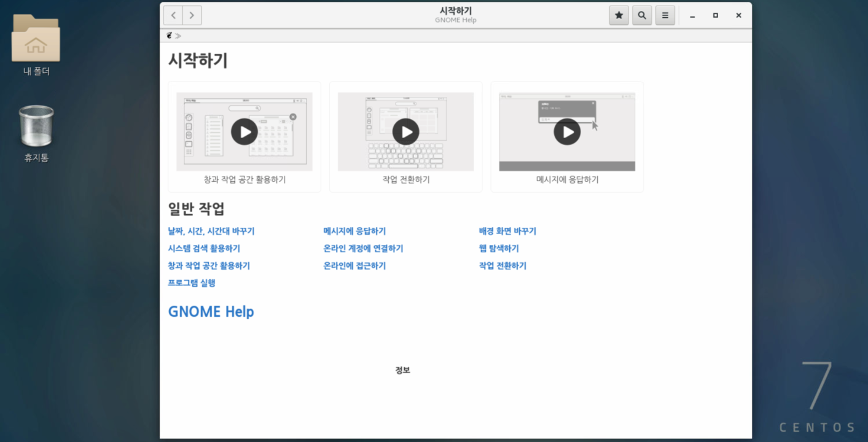Screen dimensions: 868x442
Task: Open the 웹 탐색하기 link
Action: (499, 249)
